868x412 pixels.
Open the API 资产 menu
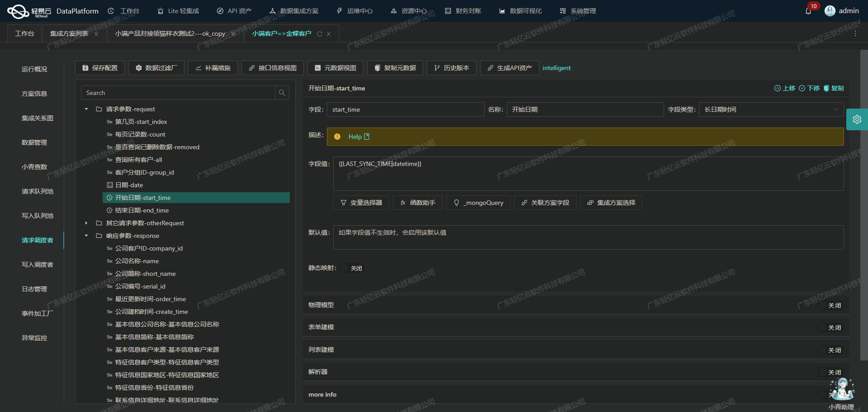click(x=234, y=11)
